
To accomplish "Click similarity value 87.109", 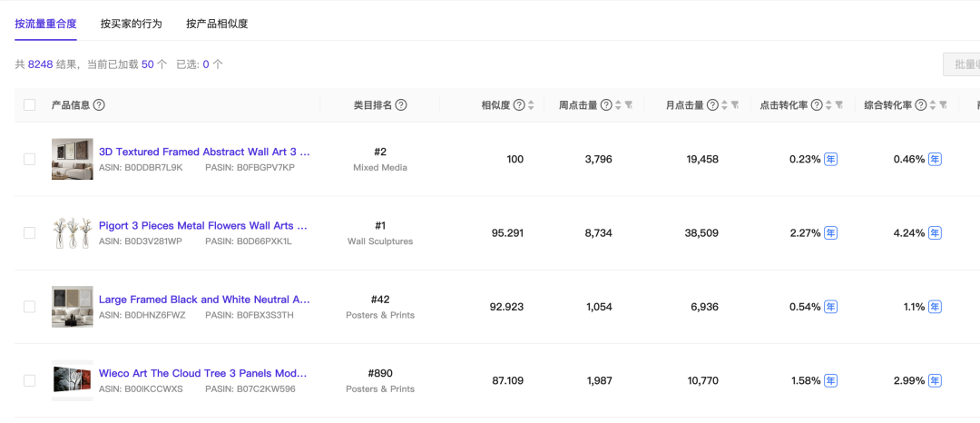I will pyautogui.click(x=507, y=380).
